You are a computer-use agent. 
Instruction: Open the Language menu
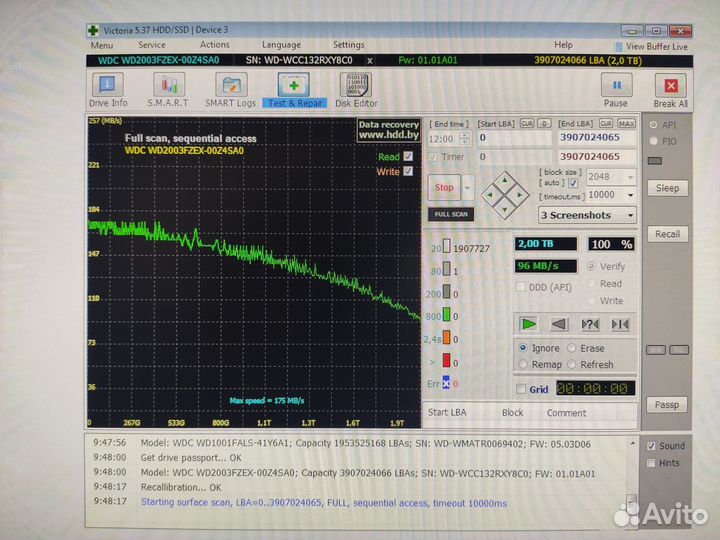click(281, 45)
